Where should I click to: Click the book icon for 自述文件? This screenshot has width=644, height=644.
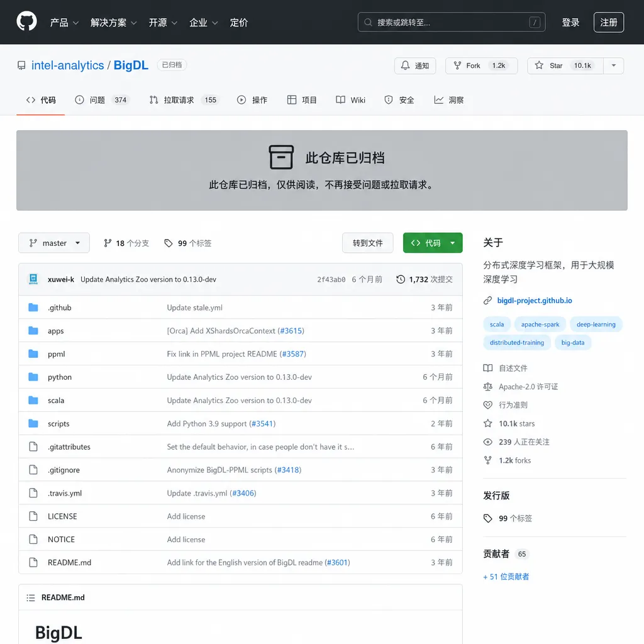pos(487,368)
